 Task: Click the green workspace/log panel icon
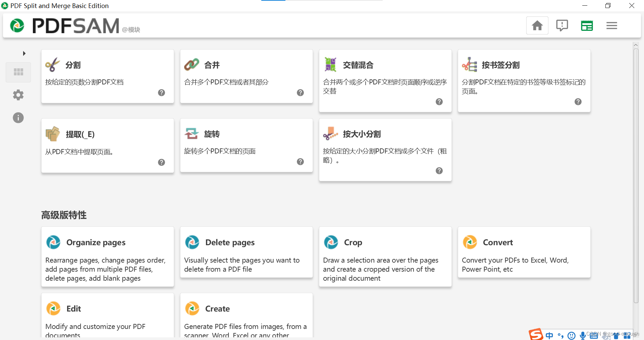[587, 25]
